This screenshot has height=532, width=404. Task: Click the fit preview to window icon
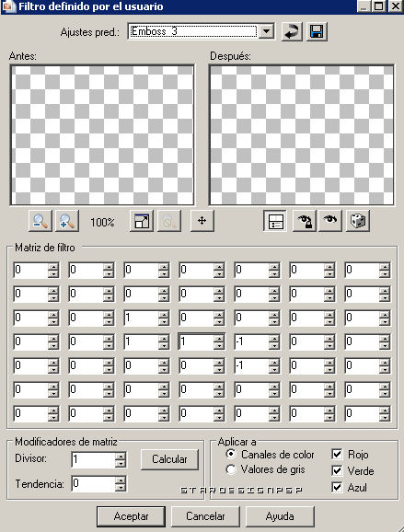coord(142,221)
